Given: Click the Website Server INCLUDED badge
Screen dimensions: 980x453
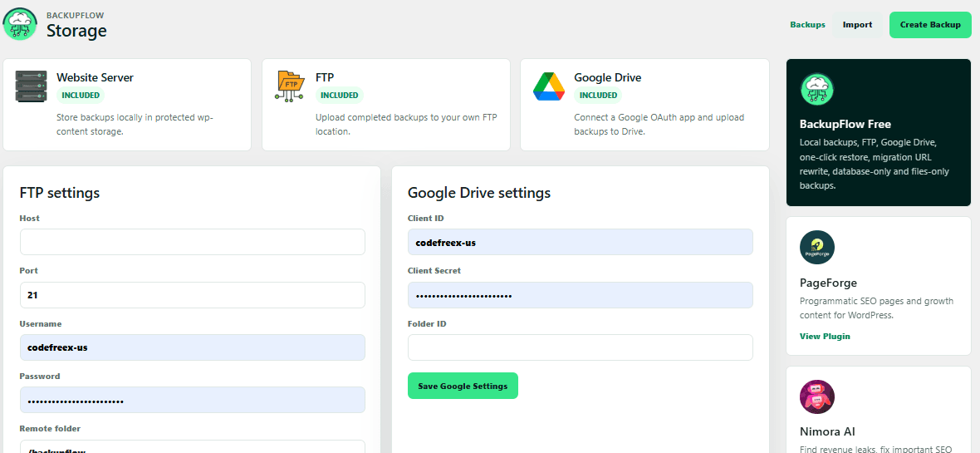Looking at the screenshot, I should click(81, 95).
